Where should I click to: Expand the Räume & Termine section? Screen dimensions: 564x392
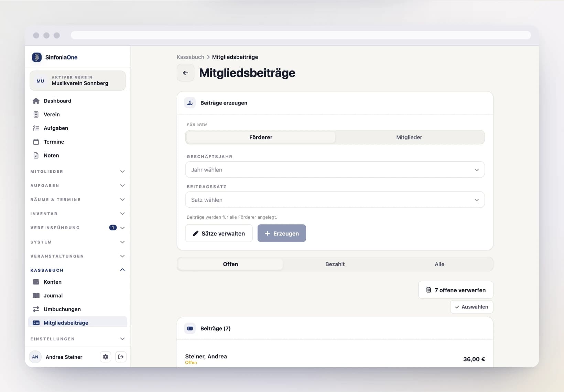click(x=77, y=199)
